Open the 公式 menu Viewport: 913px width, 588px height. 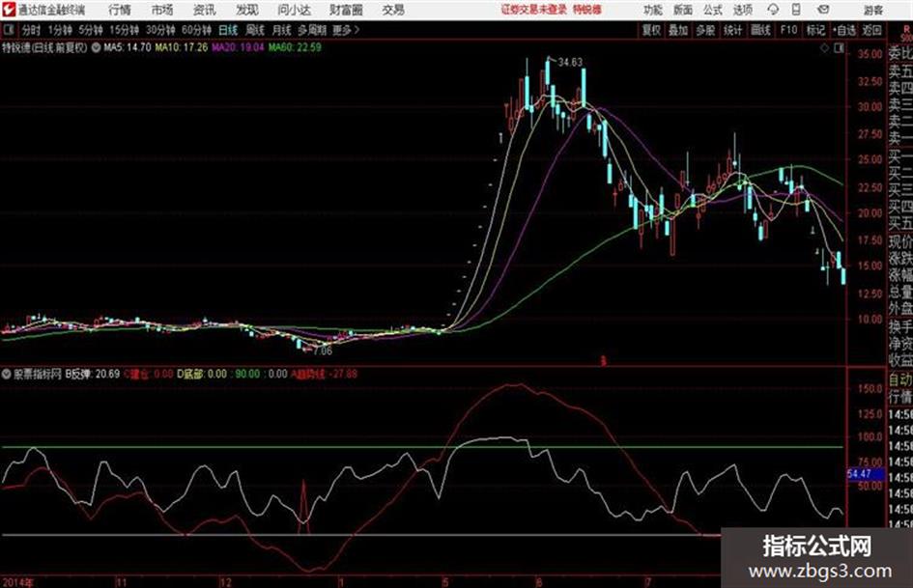point(713,10)
